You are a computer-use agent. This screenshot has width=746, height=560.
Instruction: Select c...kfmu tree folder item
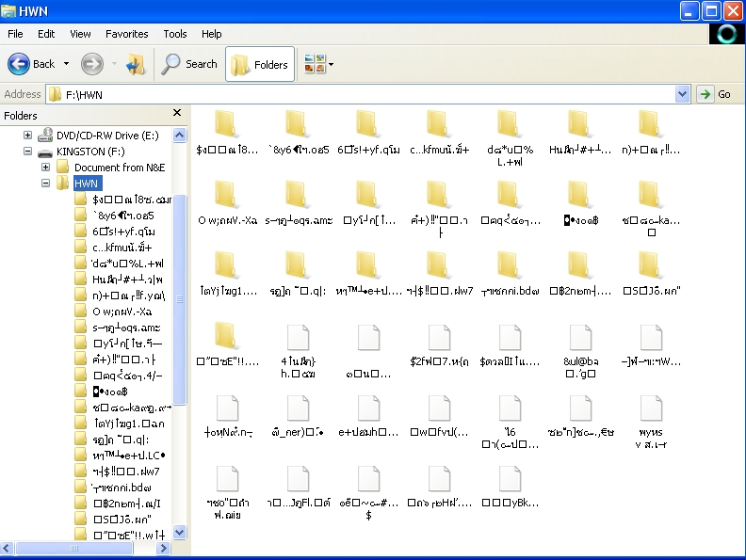[122, 248]
